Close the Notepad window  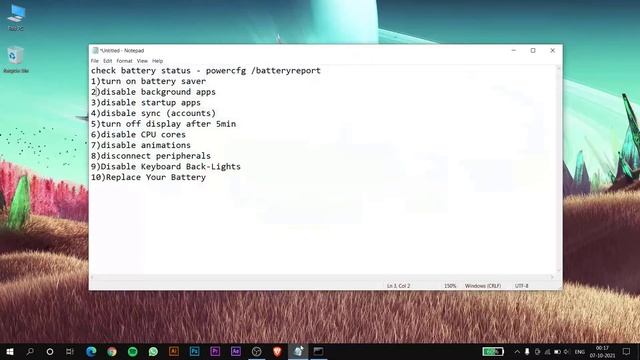pos(553,50)
